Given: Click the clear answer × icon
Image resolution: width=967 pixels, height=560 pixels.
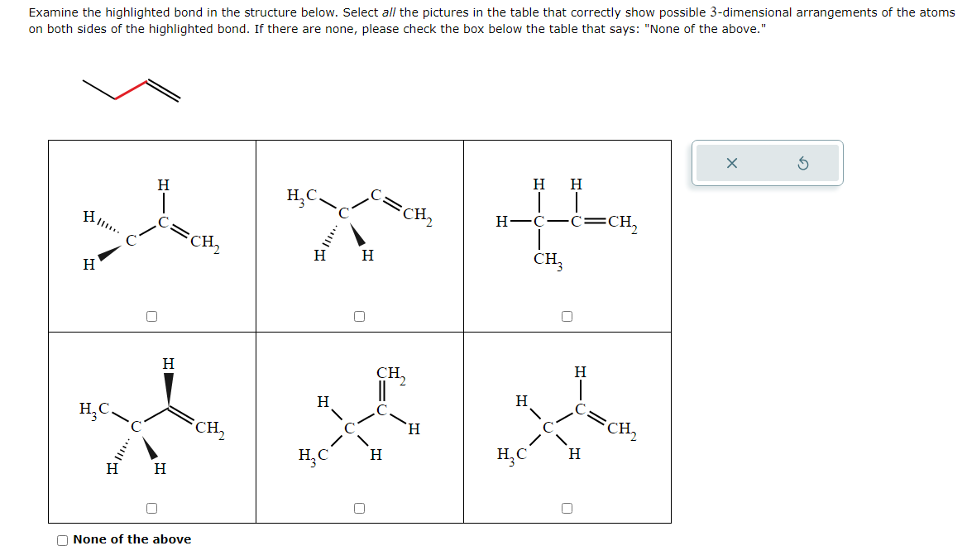Looking at the screenshot, I should [731, 162].
